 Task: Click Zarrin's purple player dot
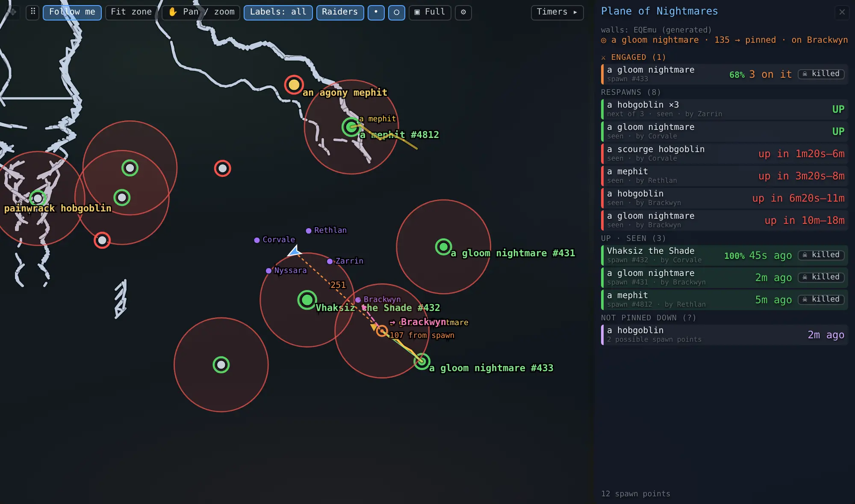[x=330, y=261]
